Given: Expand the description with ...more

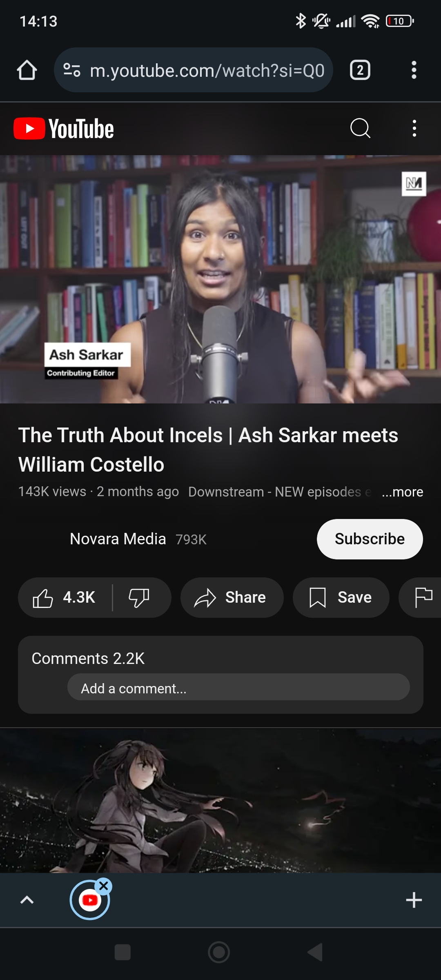Looking at the screenshot, I should pyautogui.click(x=403, y=492).
